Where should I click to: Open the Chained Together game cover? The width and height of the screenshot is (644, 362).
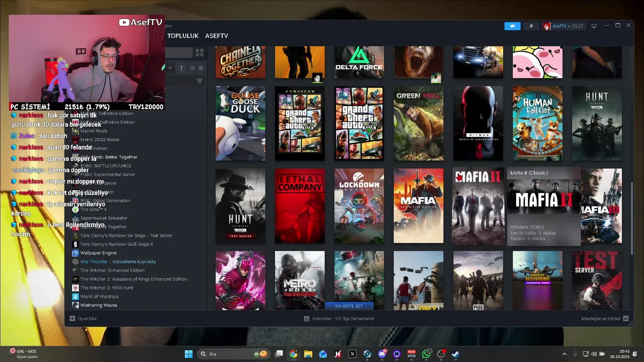(x=240, y=62)
